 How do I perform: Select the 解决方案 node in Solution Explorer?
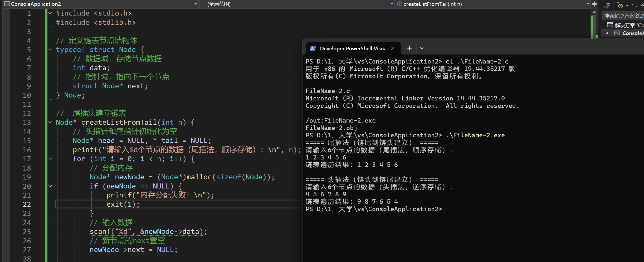point(626,25)
